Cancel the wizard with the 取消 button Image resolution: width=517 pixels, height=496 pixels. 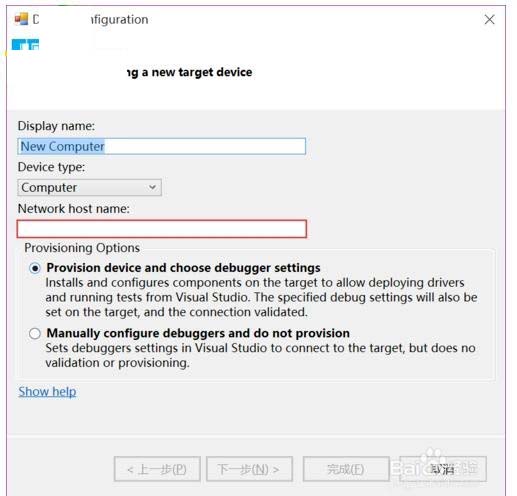coord(443,469)
